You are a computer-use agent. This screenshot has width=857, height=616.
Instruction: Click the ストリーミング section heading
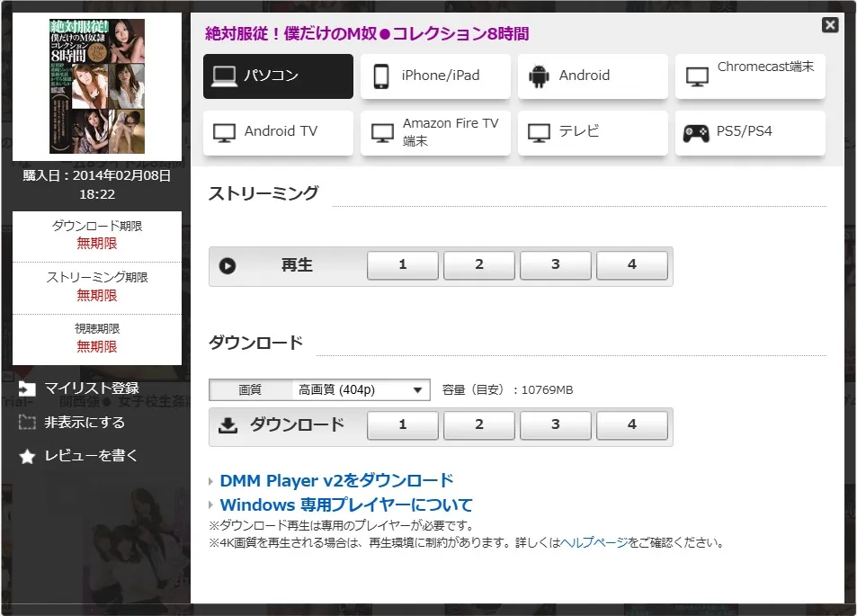click(263, 193)
